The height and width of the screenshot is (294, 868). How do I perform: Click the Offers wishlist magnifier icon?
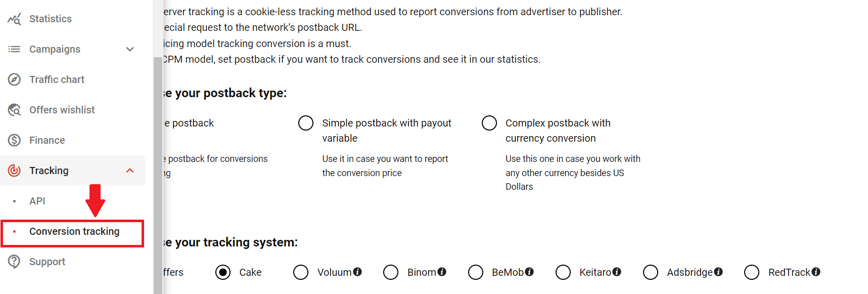click(14, 109)
